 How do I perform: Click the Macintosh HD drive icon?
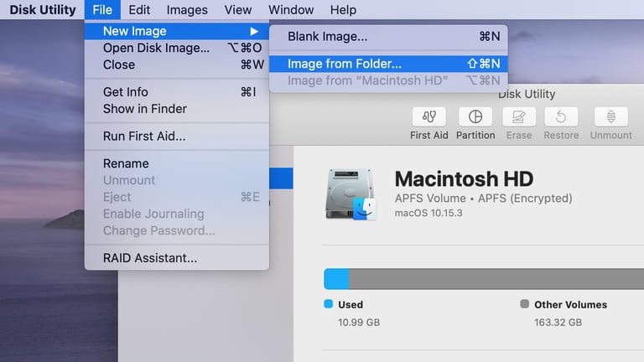click(x=351, y=194)
